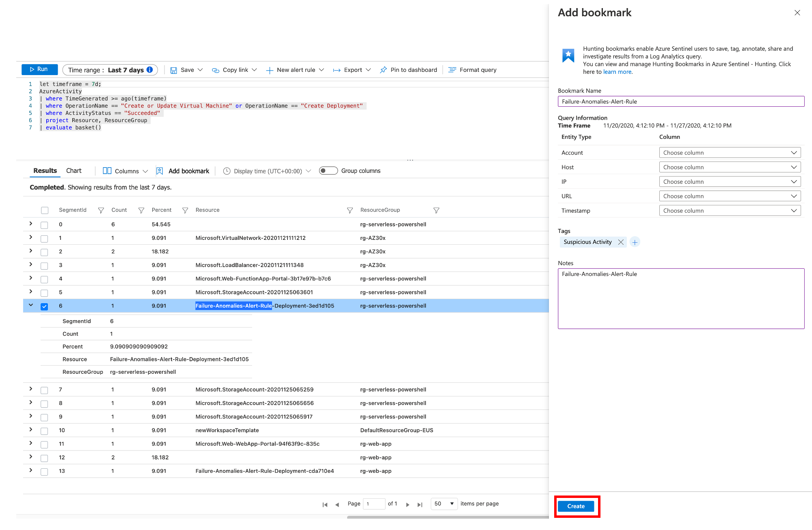Uncheck the selected row 6 checkbox
Screen dimensions: 812x530
pos(44,306)
